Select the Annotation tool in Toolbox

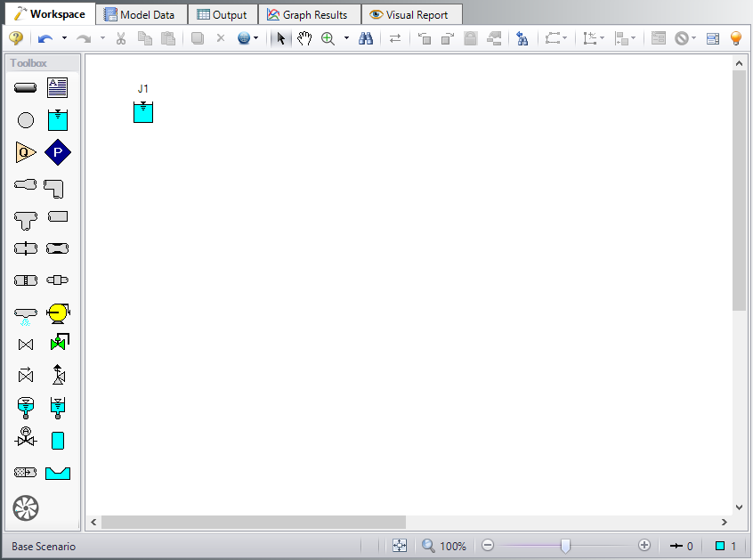coord(57,87)
